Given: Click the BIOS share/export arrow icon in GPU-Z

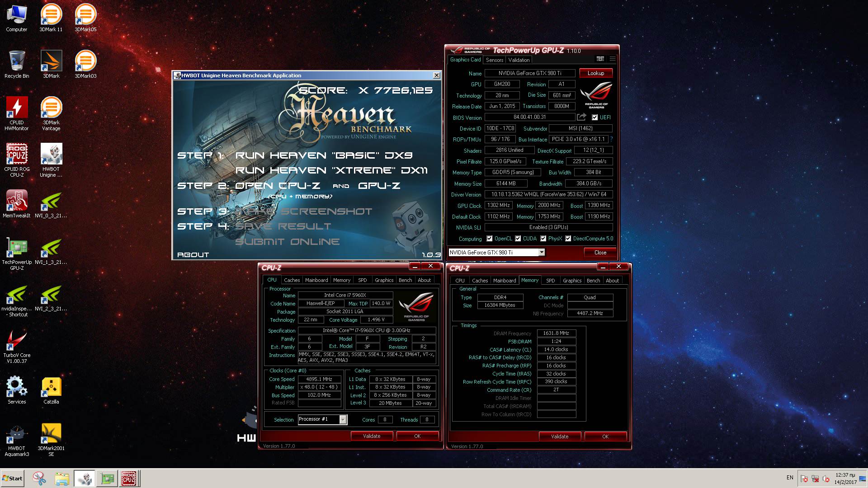Looking at the screenshot, I should click(x=582, y=117).
